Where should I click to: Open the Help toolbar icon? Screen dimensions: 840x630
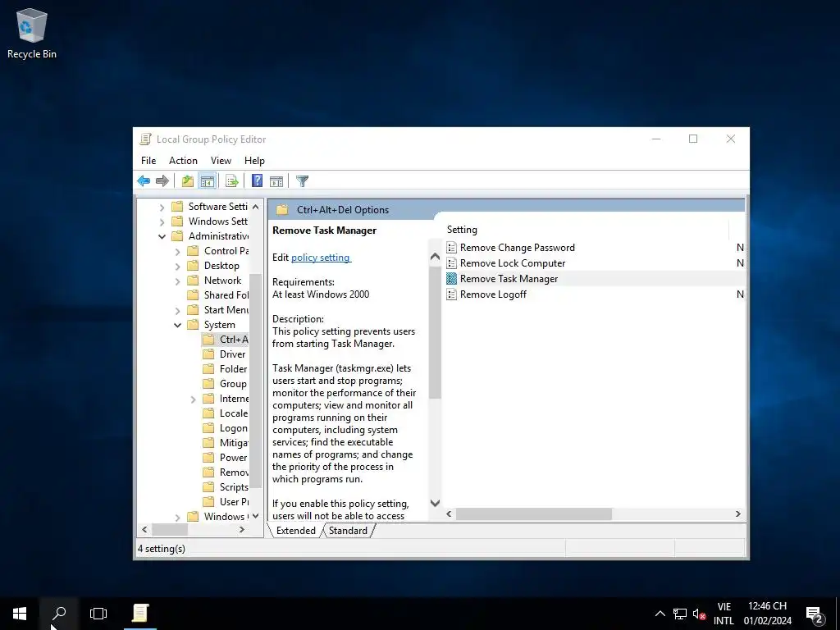point(257,181)
